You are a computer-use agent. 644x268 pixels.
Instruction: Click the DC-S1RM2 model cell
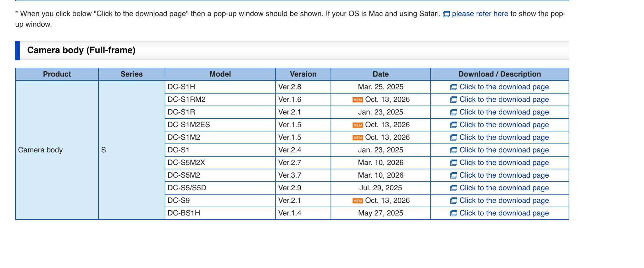[220, 100]
